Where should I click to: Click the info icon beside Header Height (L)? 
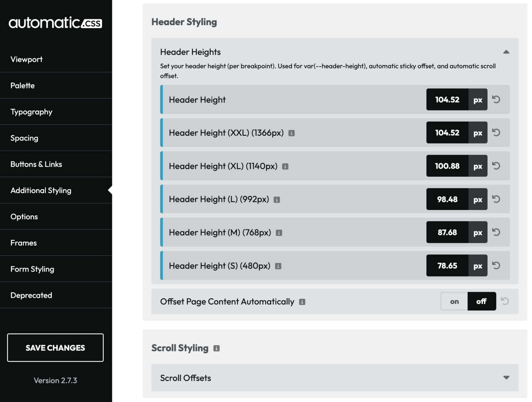[277, 199]
